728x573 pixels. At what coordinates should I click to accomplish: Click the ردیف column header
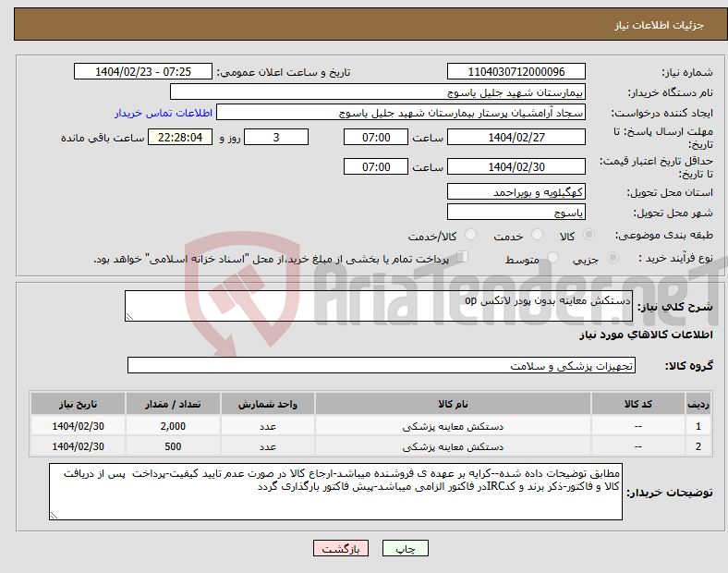click(698, 404)
